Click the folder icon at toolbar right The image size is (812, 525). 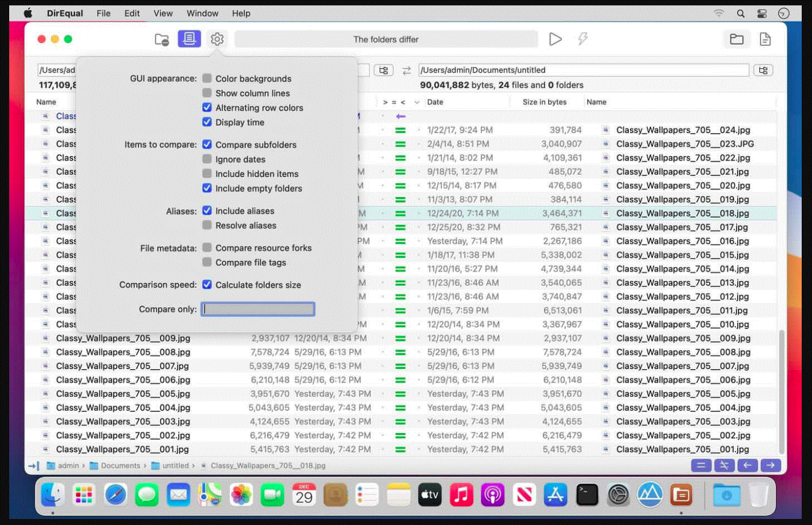(x=736, y=39)
